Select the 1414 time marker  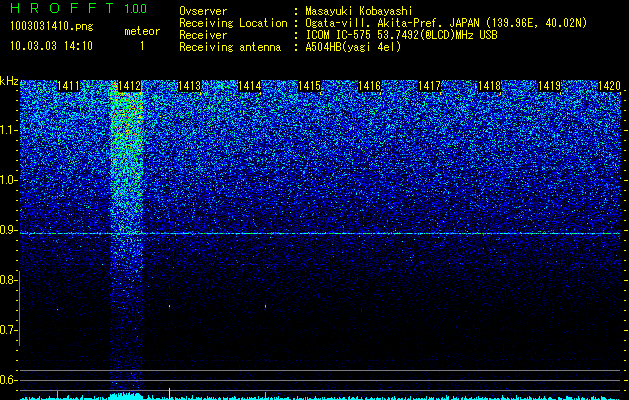(250, 86)
